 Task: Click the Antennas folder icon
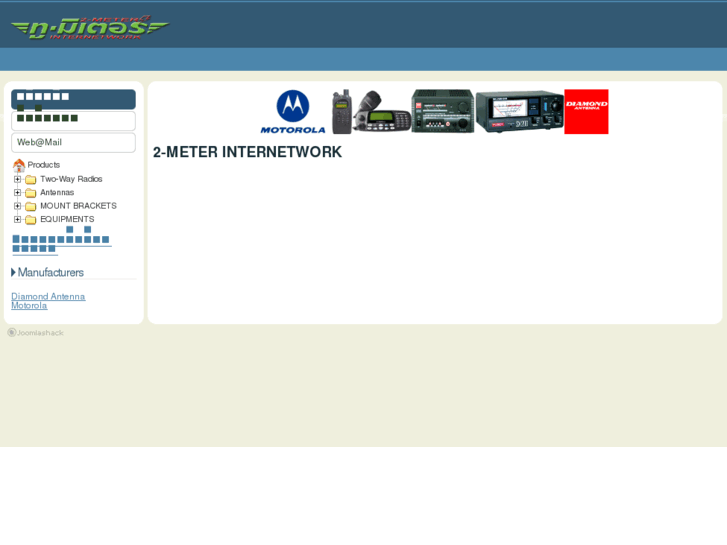[31, 193]
